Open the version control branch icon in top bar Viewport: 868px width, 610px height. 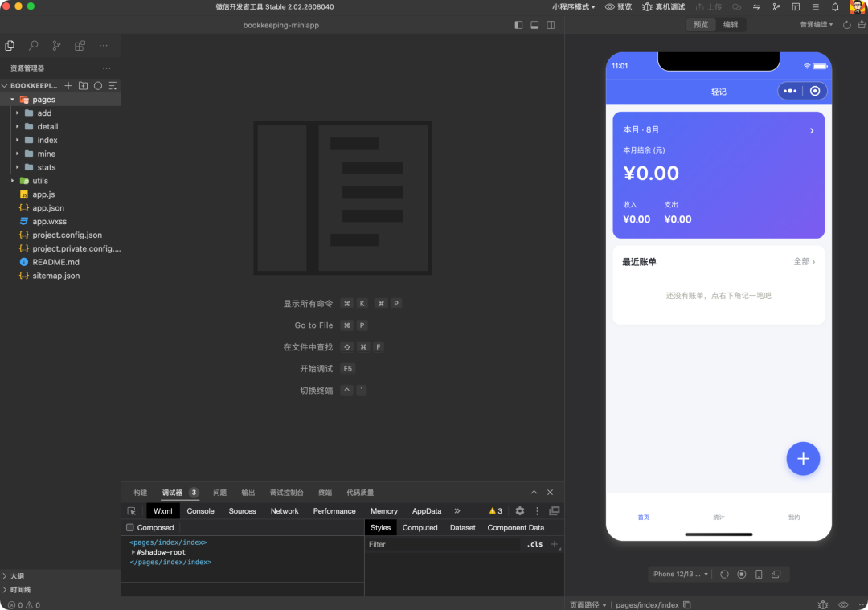coord(776,7)
